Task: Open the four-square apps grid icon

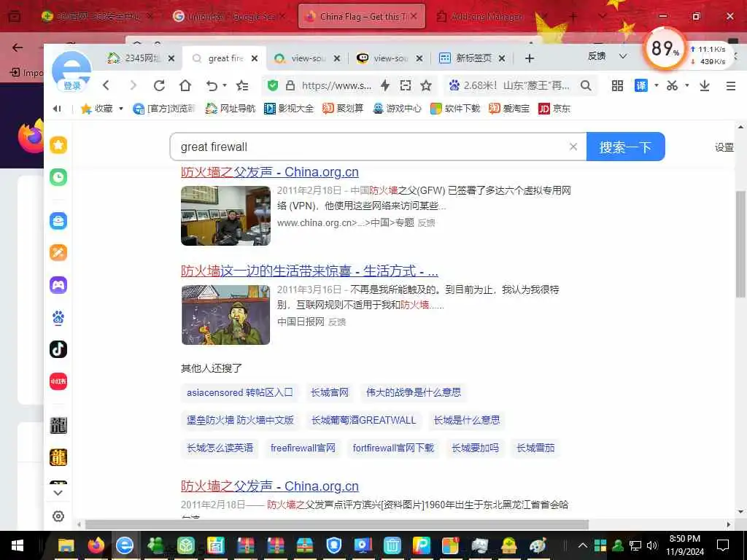Action: point(617,86)
